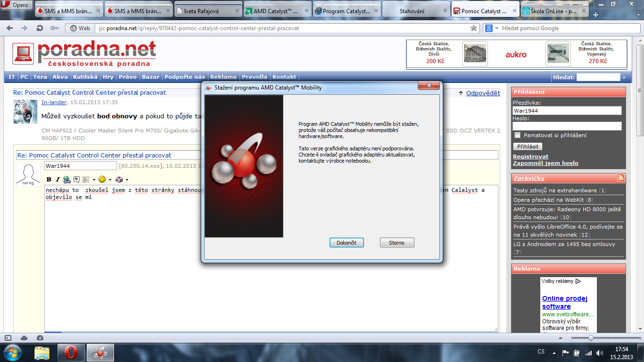Open Windows Explorer from the taskbar
Viewport: 644px width, 362px height.
[x=42, y=353]
